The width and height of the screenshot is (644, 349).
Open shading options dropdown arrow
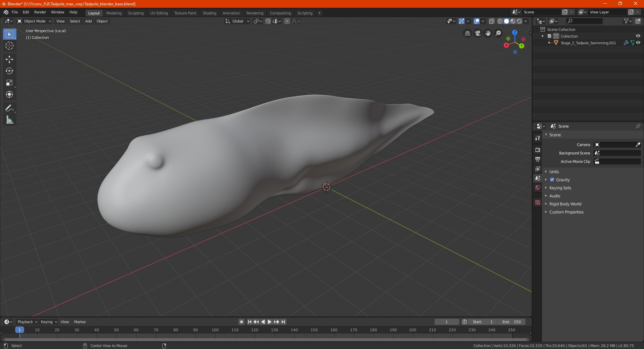point(526,21)
